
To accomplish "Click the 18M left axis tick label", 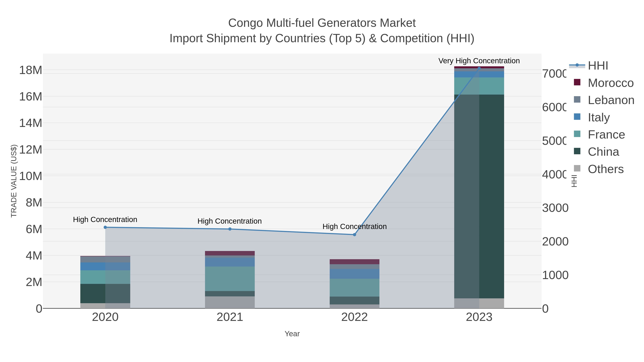I will (31, 70).
